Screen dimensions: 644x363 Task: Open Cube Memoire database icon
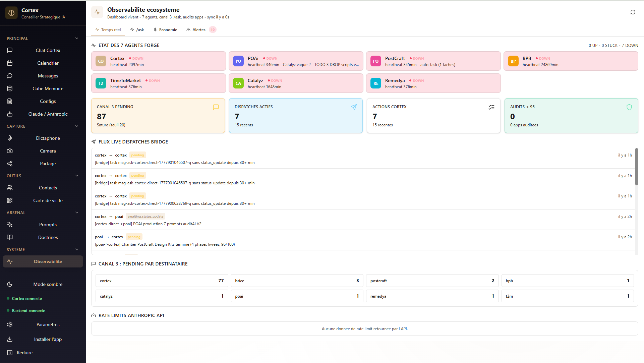pos(10,88)
